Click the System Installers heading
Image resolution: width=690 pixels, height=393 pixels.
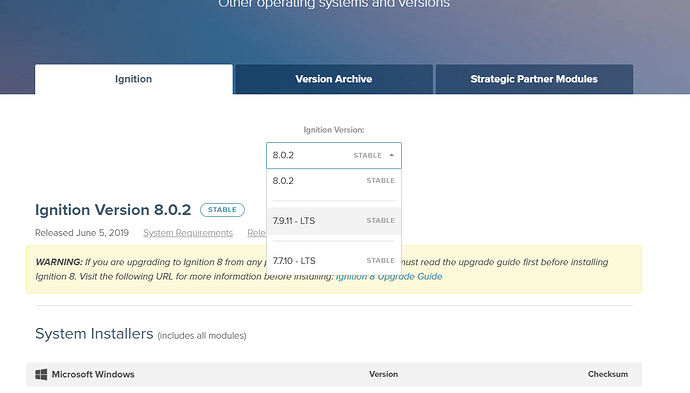point(94,334)
